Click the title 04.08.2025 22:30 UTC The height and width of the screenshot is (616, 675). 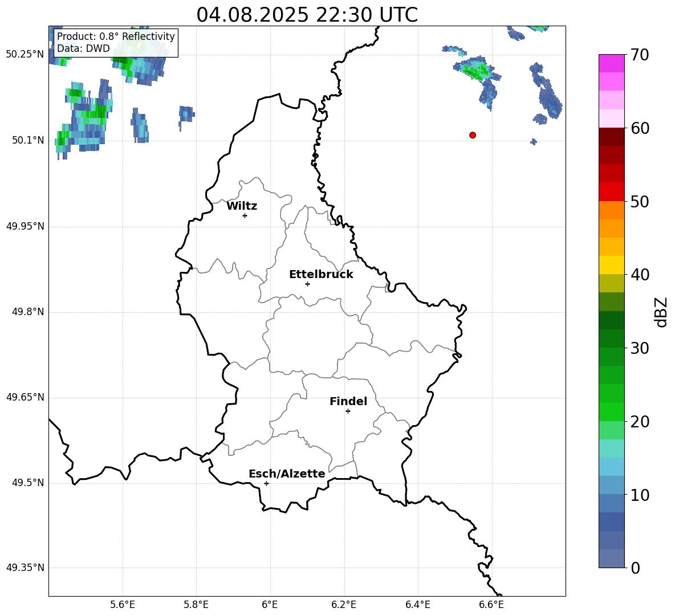click(307, 15)
